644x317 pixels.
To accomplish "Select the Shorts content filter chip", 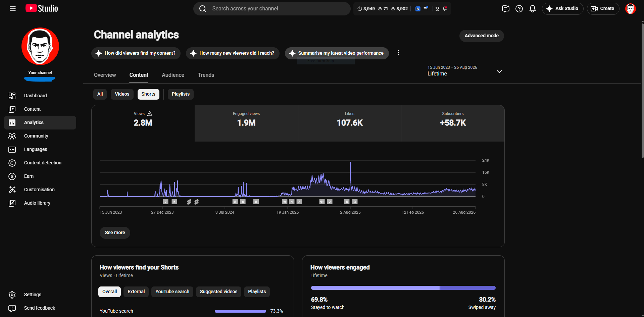I will pos(148,94).
